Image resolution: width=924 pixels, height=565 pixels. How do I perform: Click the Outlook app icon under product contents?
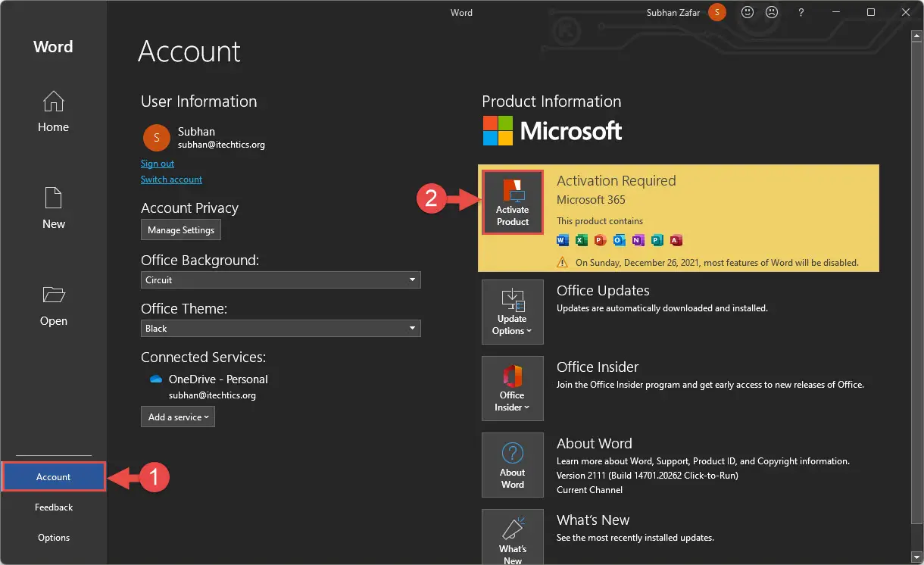(620, 241)
